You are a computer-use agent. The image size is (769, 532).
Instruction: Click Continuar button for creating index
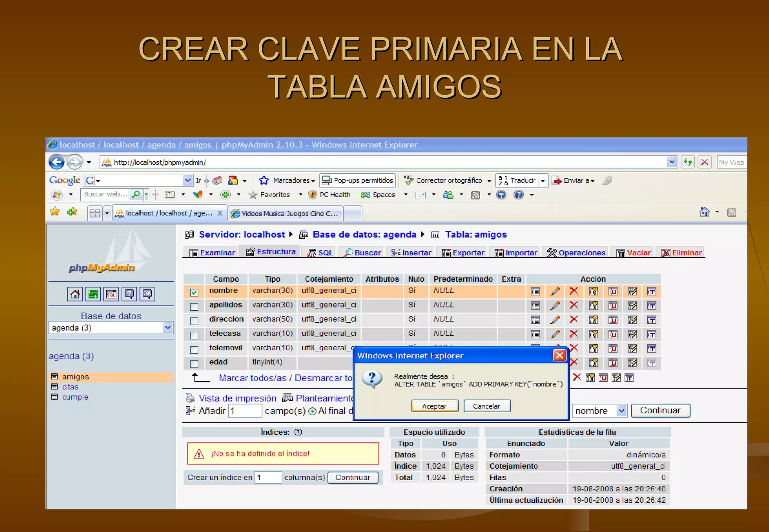click(353, 477)
